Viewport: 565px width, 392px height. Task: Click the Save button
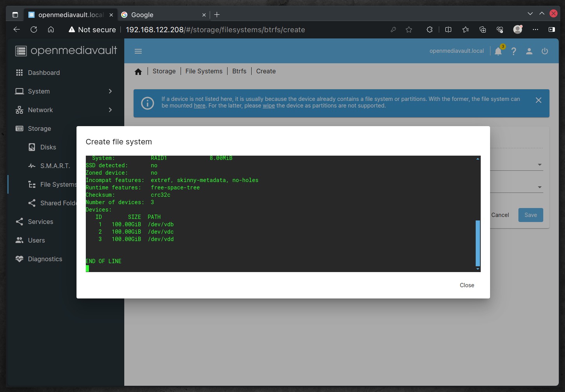[x=531, y=215]
